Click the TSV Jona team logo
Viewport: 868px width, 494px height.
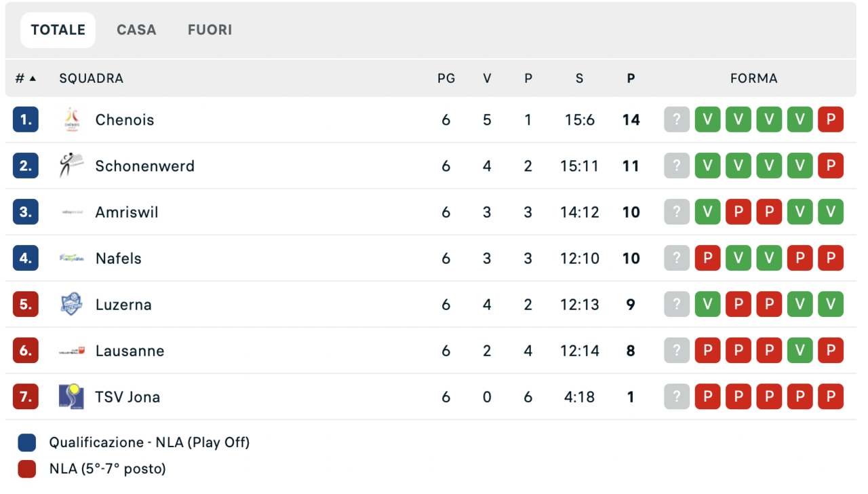[x=71, y=397]
